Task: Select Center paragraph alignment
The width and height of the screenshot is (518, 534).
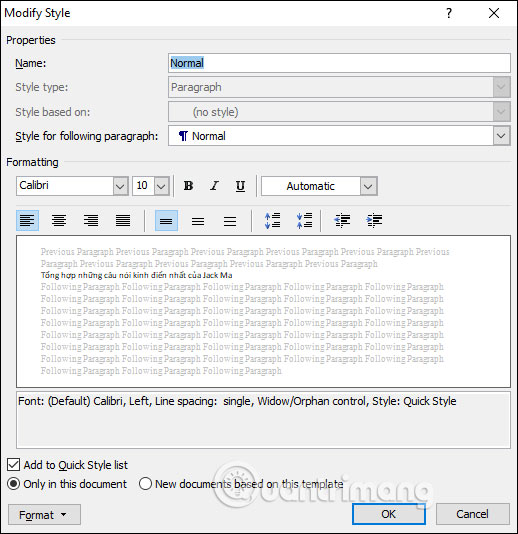Action: tap(59, 220)
